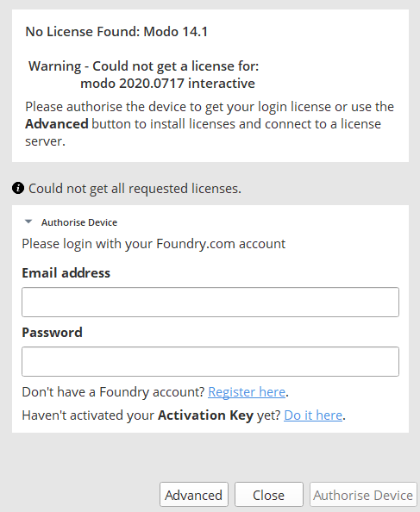This screenshot has width=420, height=512.
Task: Click the Warning - Could not get a license line
Action: click(144, 66)
